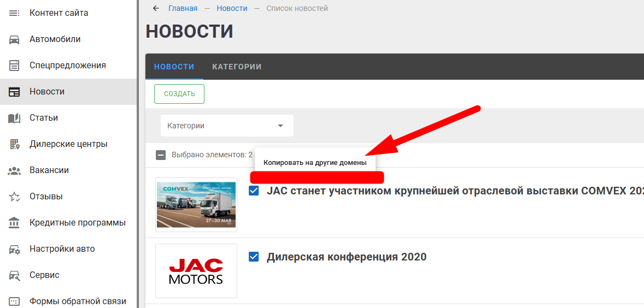This screenshot has height=308, width=644.
Task: Open the Категории filter dropdown
Action: (x=227, y=126)
